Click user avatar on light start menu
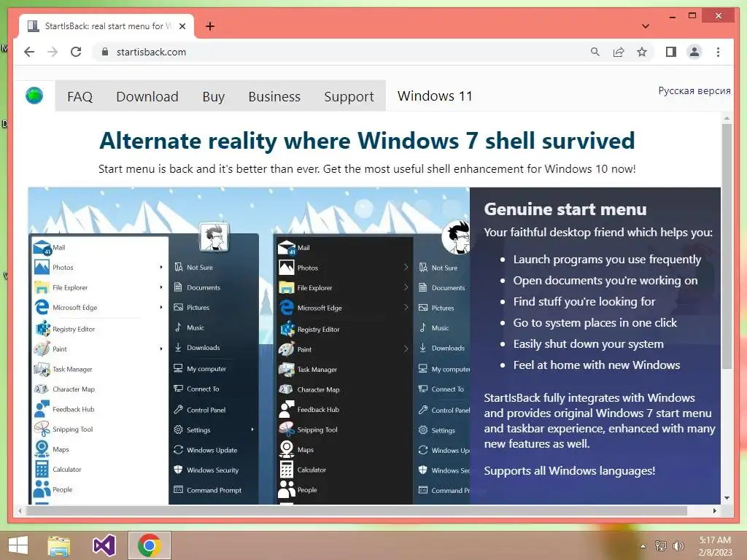747x560 pixels. 214,236
